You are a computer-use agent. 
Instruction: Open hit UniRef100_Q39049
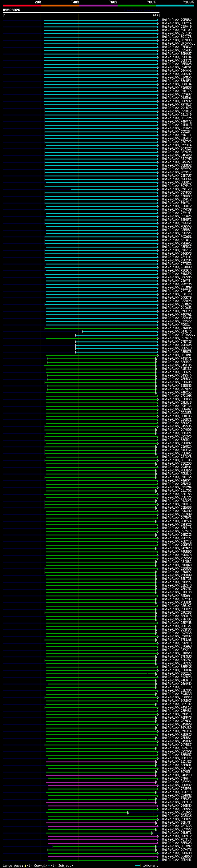pos(176,26)
